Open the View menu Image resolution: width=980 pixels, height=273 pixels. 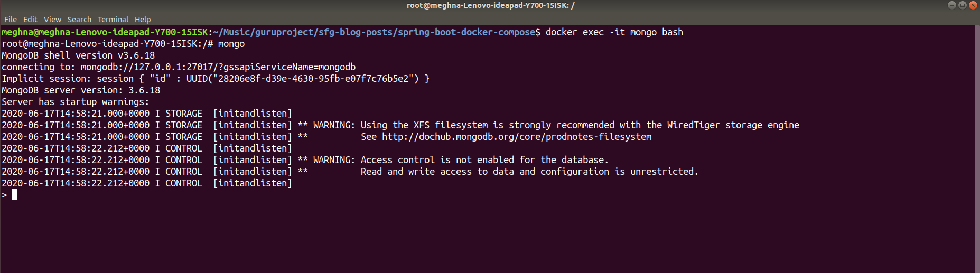coord(52,20)
